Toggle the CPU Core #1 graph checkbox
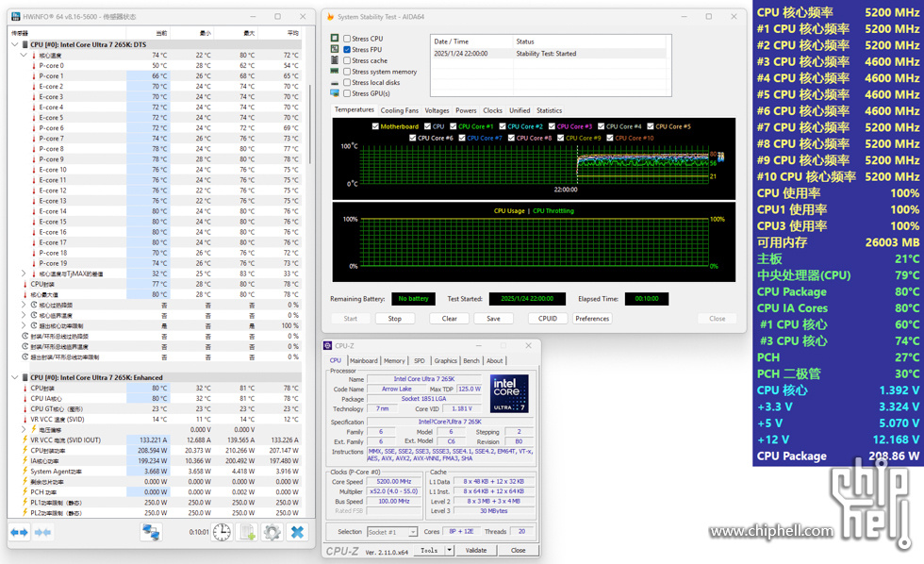 (x=454, y=126)
